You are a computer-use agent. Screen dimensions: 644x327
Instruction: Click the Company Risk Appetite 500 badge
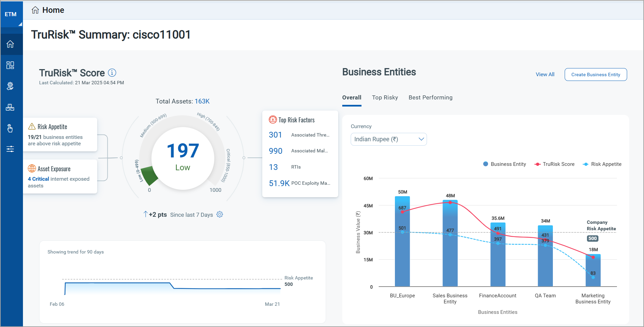pos(592,238)
